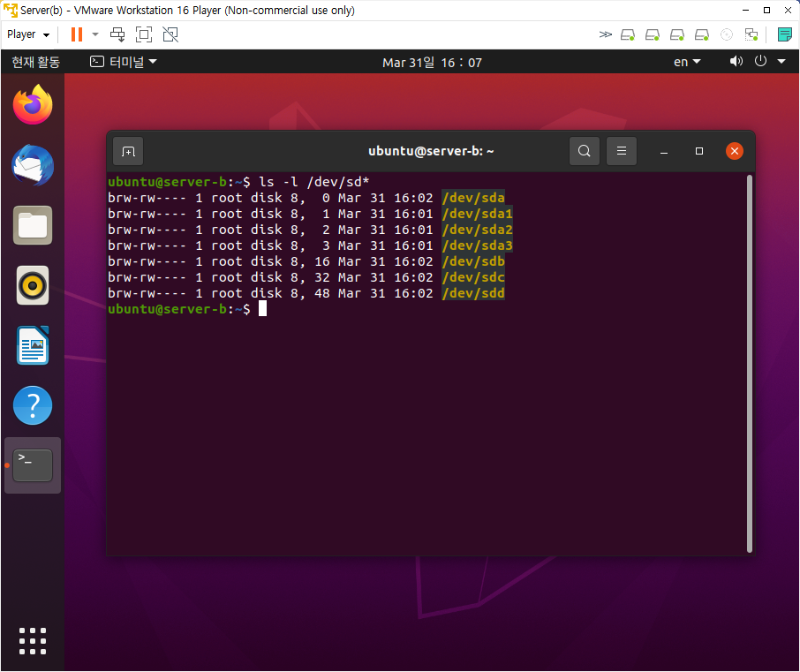Close the VMware Player window
The width and height of the screenshot is (800, 672).
tap(788, 11)
